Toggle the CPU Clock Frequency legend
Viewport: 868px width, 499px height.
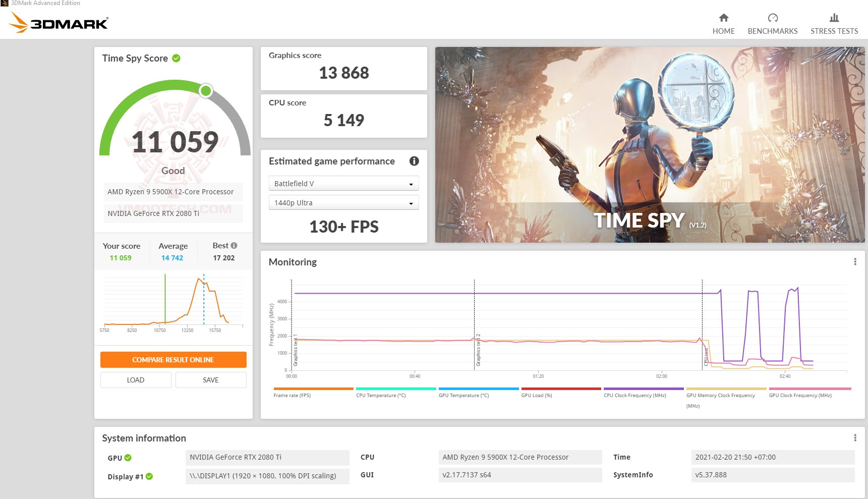pyautogui.click(x=644, y=393)
